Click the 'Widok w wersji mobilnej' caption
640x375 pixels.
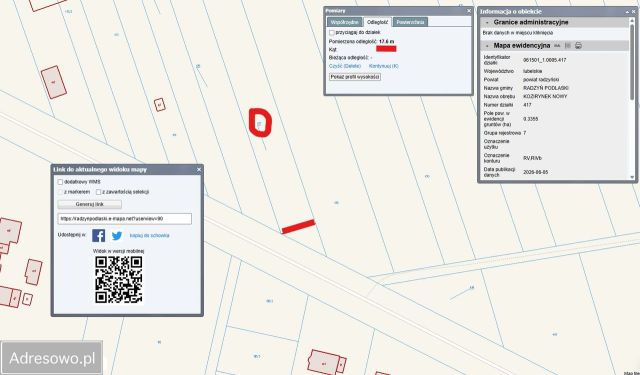118,251
